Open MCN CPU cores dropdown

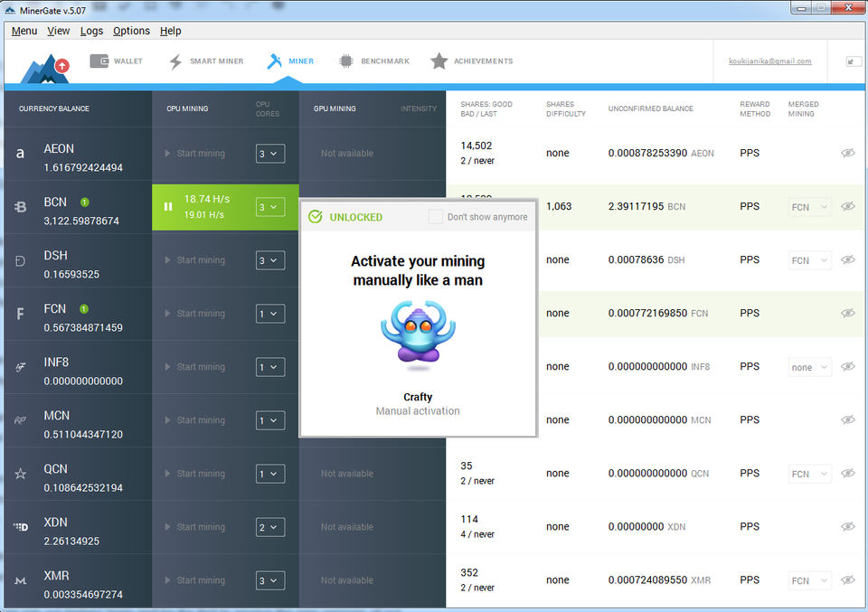click(270, 420)
